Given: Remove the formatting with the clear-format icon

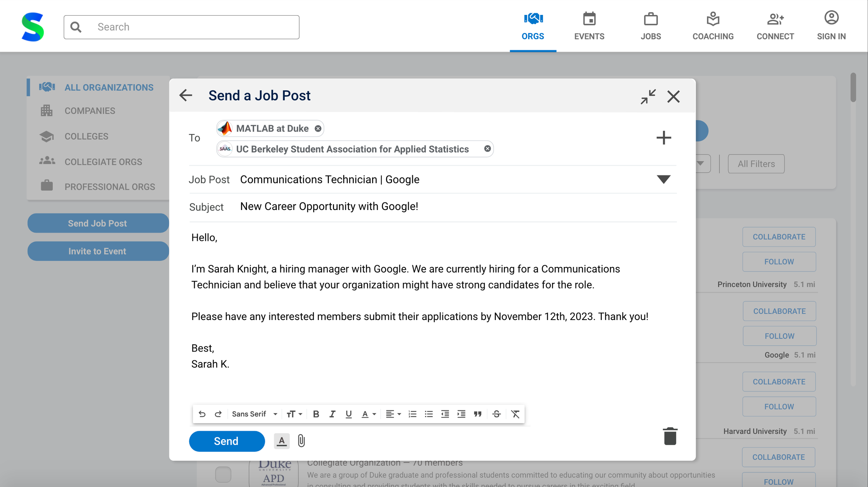Looking at the screenshot, I should click(x=515, y=414).
